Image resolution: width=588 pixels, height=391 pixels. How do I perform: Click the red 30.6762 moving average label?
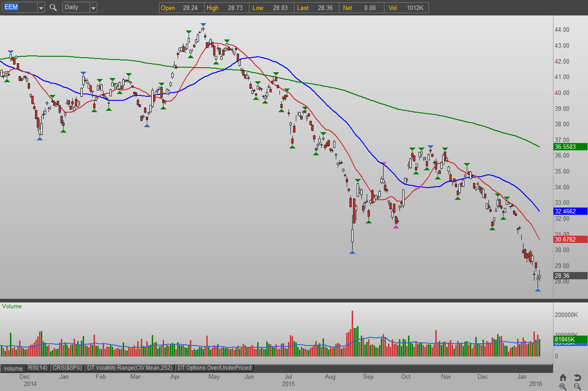pos(570,239)
